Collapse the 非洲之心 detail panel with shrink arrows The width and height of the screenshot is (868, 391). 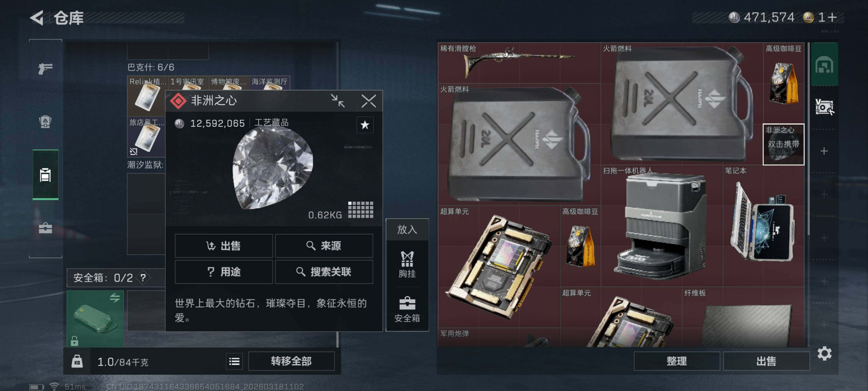(337, 101)
